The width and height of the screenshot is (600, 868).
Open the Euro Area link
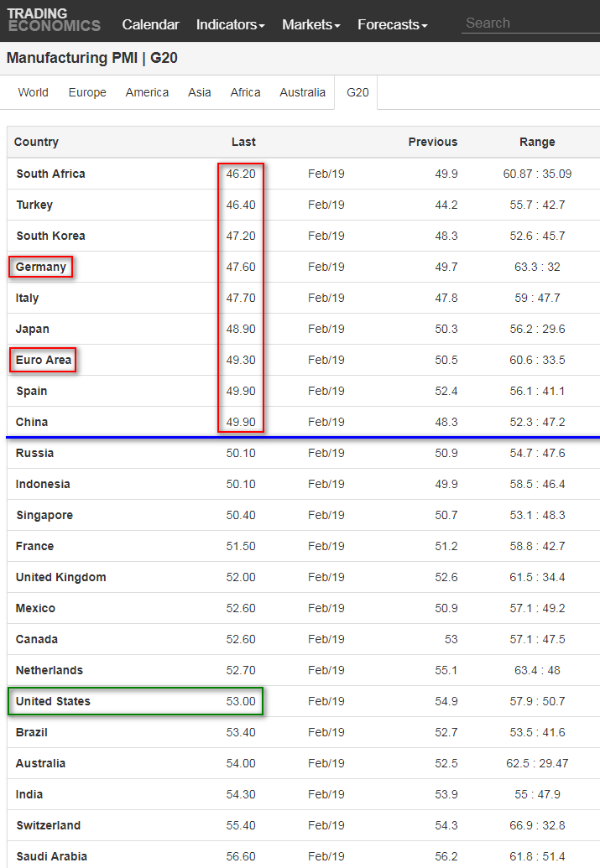tap(43, 360)
